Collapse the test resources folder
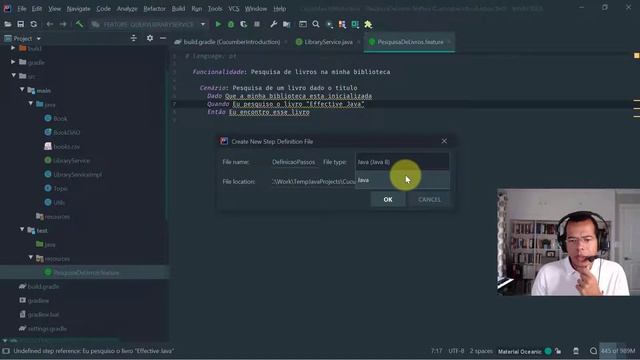Viewport: 640px width, 360px height. click(31, 258)
